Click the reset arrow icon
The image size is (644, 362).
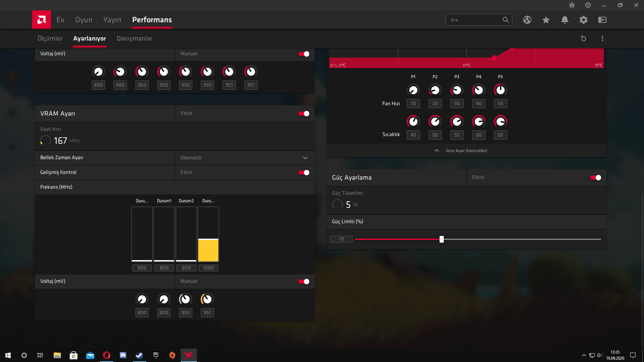click(x=583, y=39)
